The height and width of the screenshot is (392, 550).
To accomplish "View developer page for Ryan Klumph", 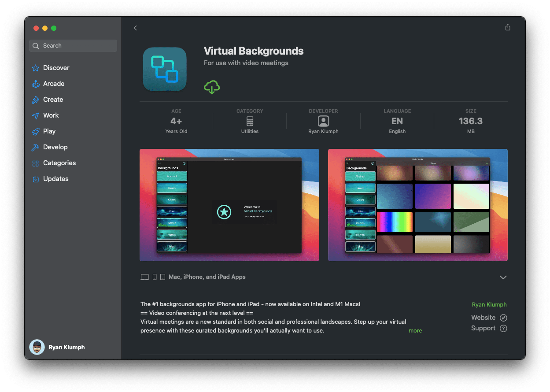I will pyautogui.click(x=489, y=304).
